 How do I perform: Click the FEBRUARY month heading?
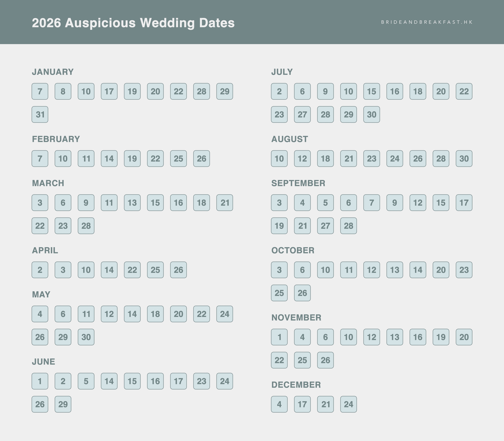(x=56, y=139)
